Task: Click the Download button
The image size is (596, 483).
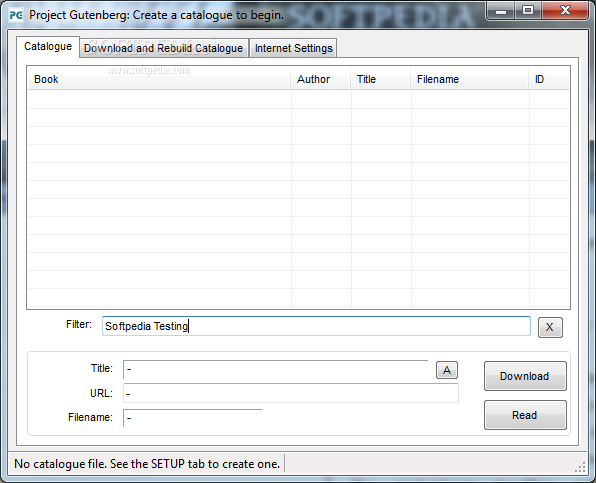Action: coord(525,376)
